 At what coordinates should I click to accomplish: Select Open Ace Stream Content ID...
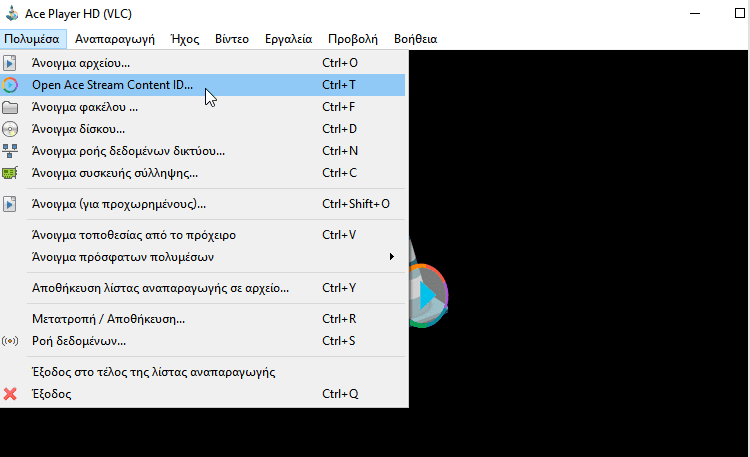pos(203,85)
